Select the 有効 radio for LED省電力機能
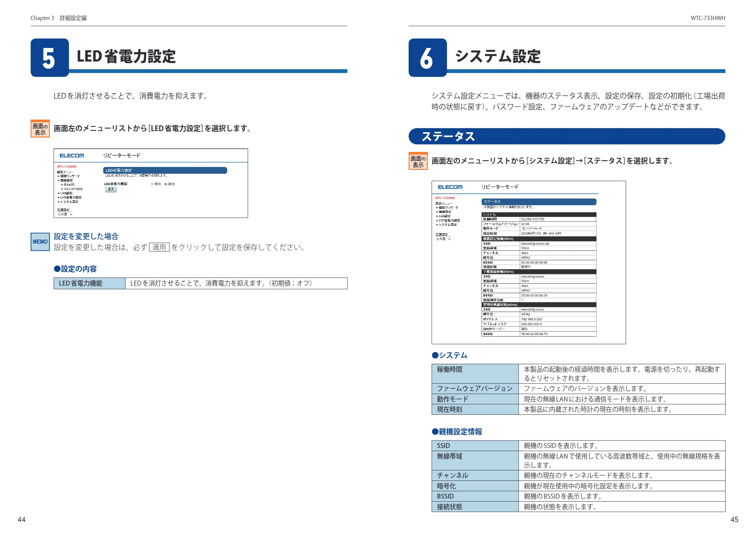Image resolution: width=756 pixels, height=536 pixels. (153, 184)
